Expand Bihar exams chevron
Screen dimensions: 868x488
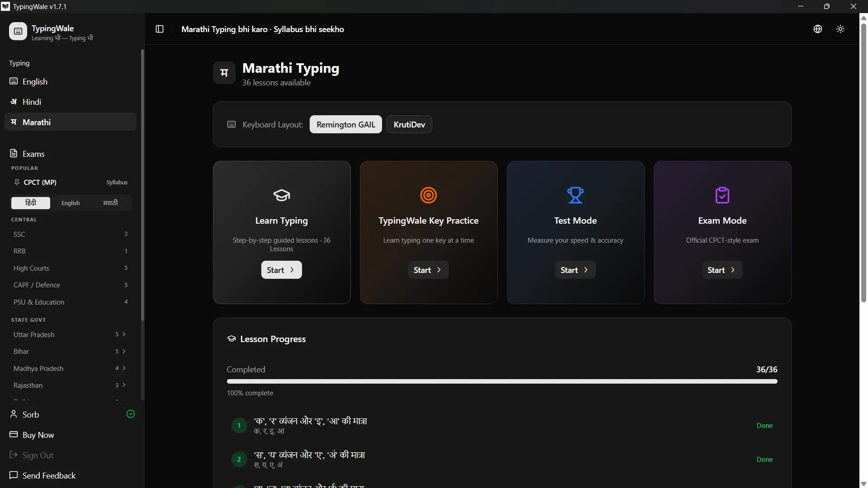click(x=124, y=351)
